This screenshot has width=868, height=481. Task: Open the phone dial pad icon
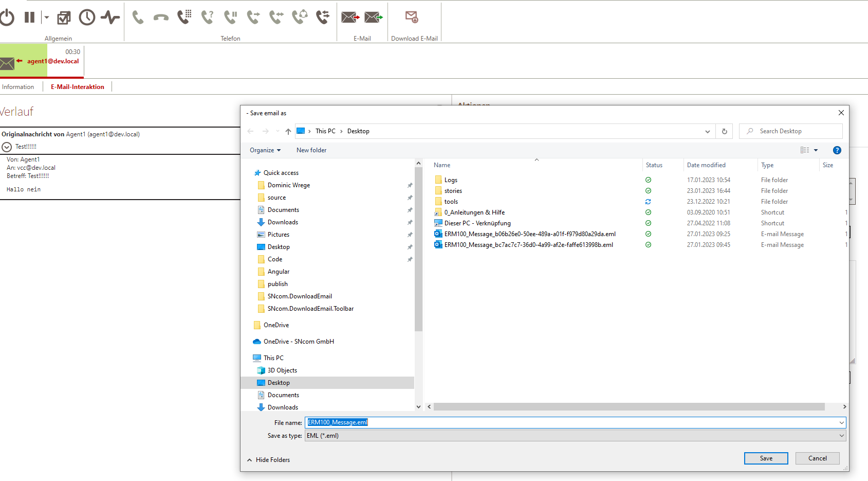click(184, 17)
